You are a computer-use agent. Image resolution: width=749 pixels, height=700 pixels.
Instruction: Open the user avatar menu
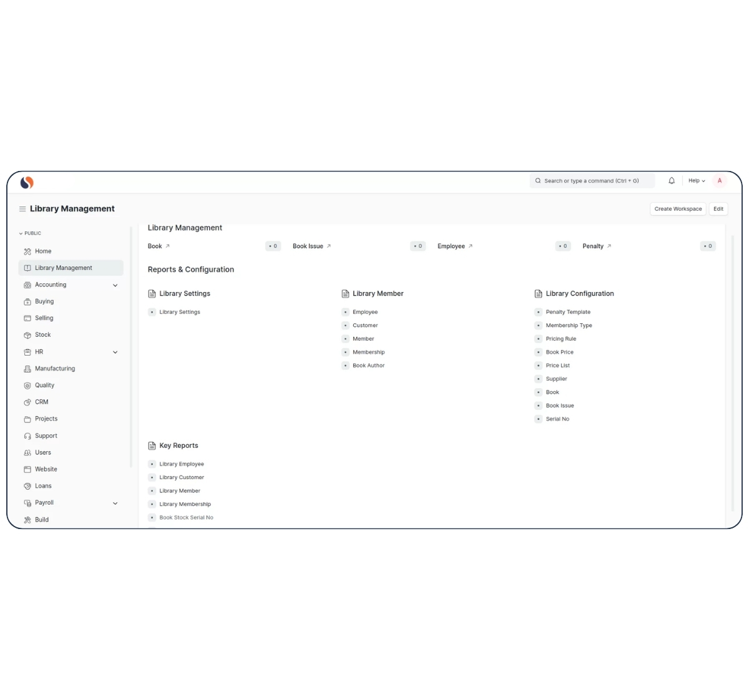click(x=720, y=181)
